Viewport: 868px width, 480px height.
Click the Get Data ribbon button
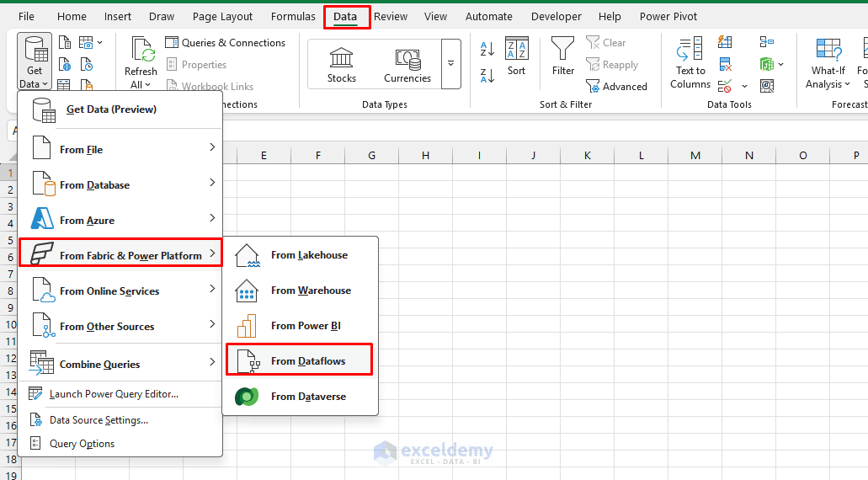[35, 61]
